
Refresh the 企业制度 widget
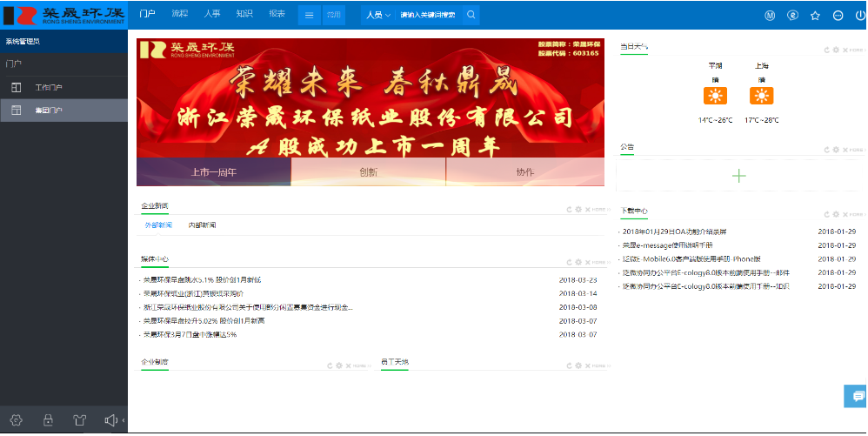330,366
